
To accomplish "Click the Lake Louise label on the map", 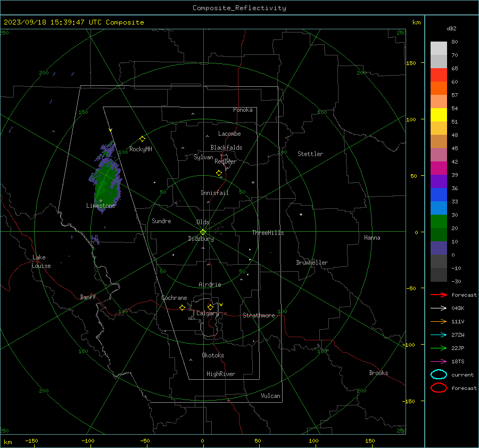I will pos(41,262).
